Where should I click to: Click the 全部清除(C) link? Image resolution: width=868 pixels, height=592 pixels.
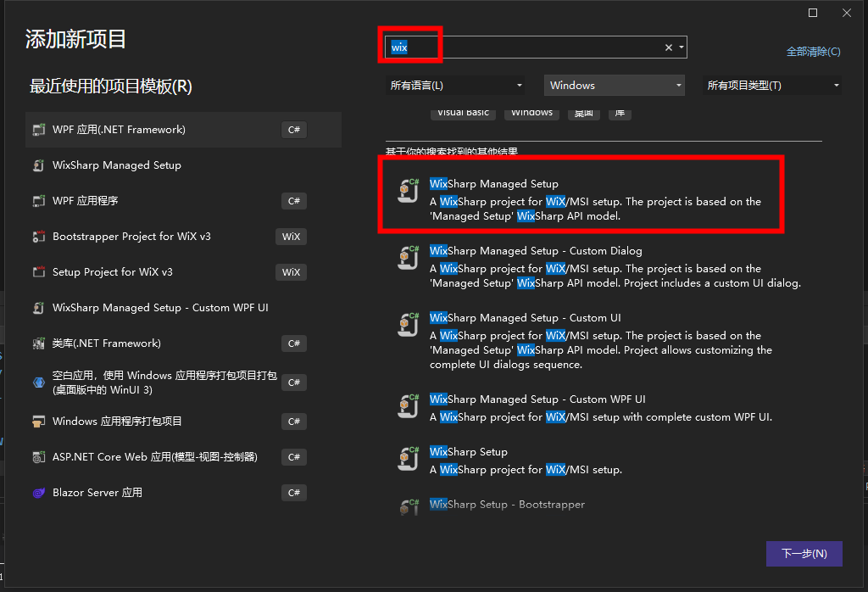point(813,52)
